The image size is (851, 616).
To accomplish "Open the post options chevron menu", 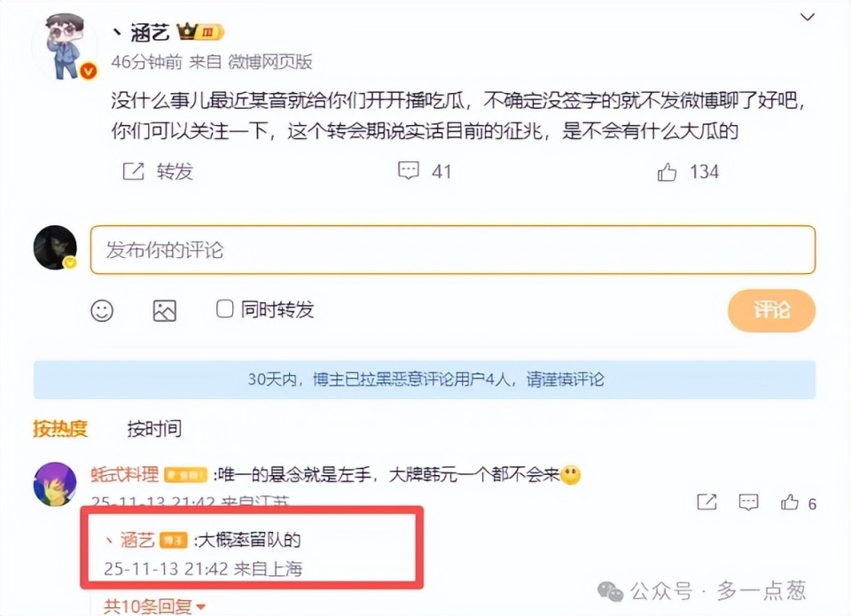I will pos(808,18).
